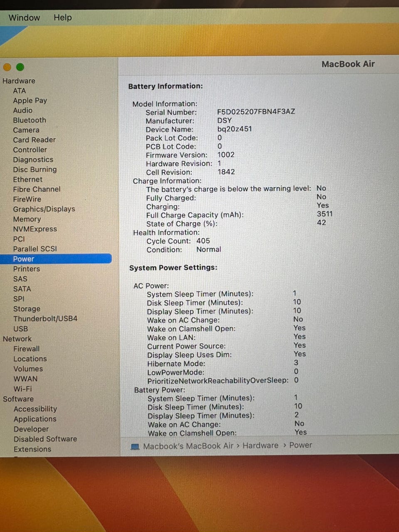Select Network category in sidebar
This screenshot has width=399, height=532.
(x=17, y=339)
